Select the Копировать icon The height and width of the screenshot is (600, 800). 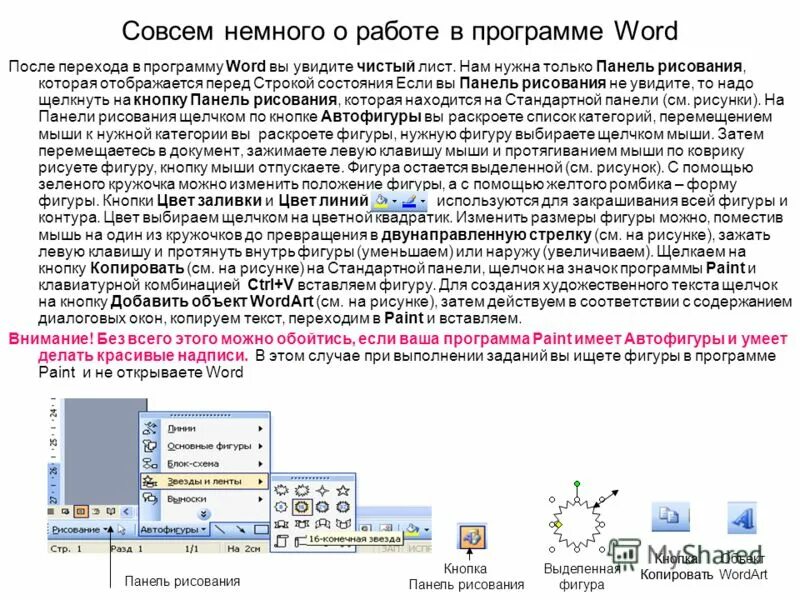click(669, 517)
